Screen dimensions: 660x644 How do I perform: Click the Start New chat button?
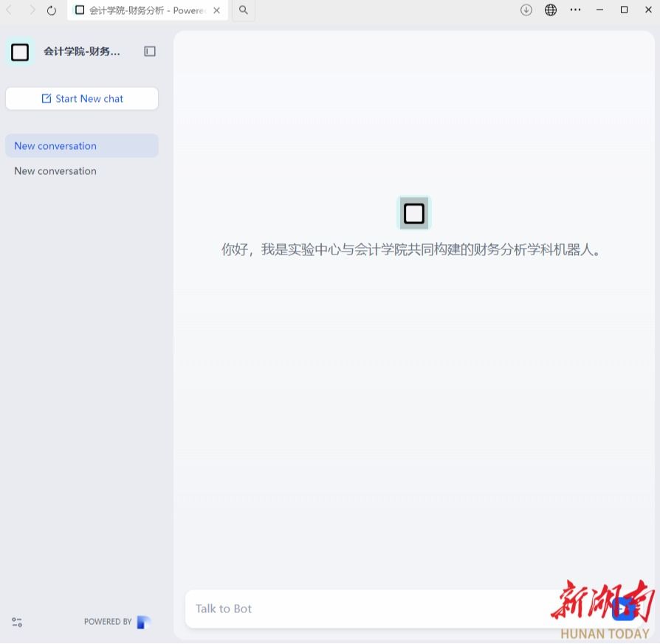[82, 99]
